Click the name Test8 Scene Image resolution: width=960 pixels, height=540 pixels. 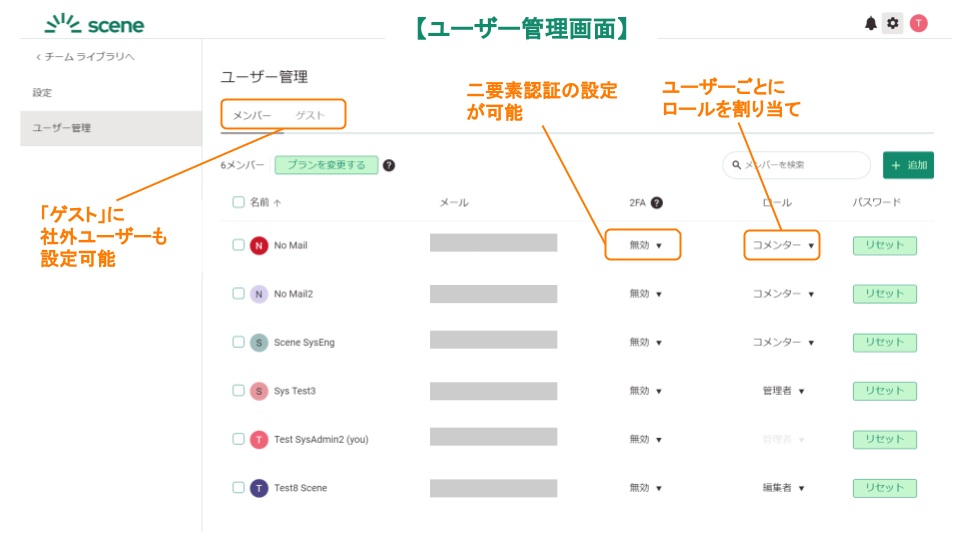301,488
